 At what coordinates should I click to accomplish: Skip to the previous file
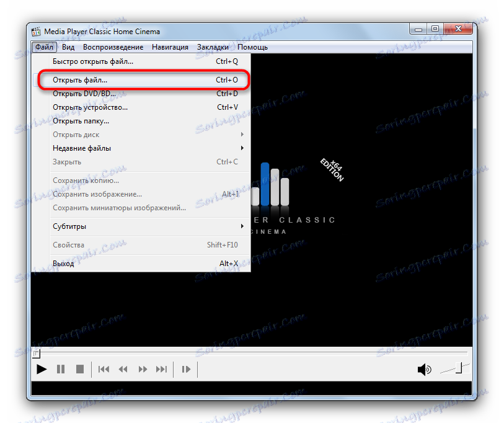click(x=104, y=369)
